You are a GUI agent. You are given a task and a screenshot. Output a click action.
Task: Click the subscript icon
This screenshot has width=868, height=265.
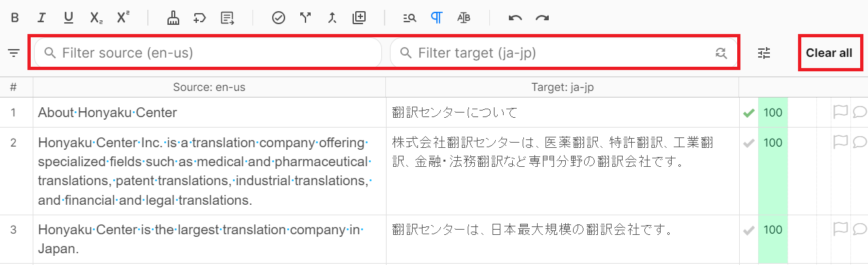click(96, 18)
